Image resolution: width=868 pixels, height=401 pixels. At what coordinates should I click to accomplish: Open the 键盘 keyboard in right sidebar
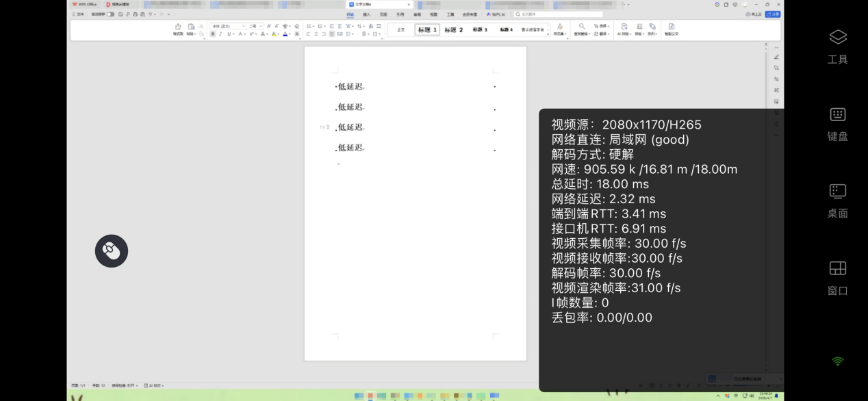point(838,123)
